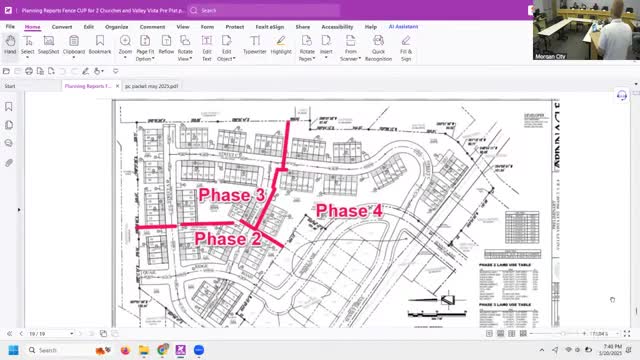Toggle single page view mode
This screenshot has width=640, height=360.
point(489,334)
